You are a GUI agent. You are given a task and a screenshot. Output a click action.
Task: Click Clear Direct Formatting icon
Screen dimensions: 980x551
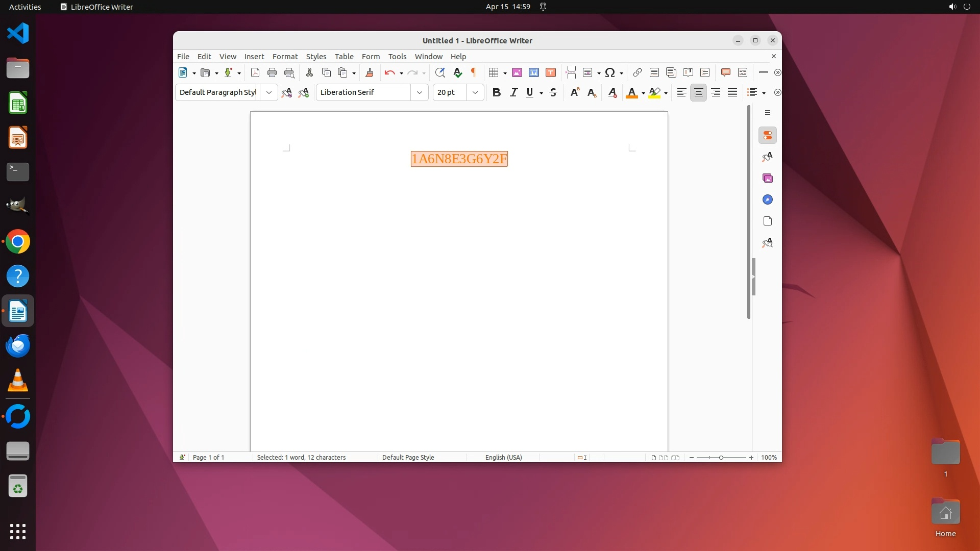[612, 92]
